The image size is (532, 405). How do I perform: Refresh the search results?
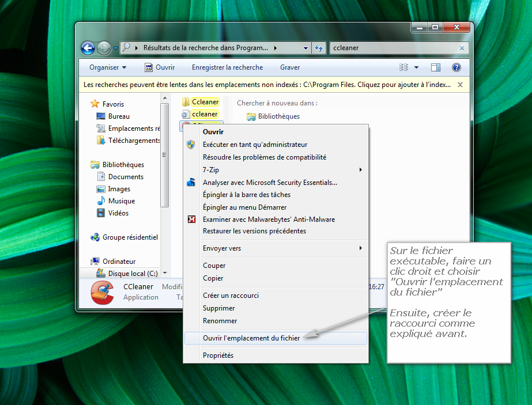point(319,48)
